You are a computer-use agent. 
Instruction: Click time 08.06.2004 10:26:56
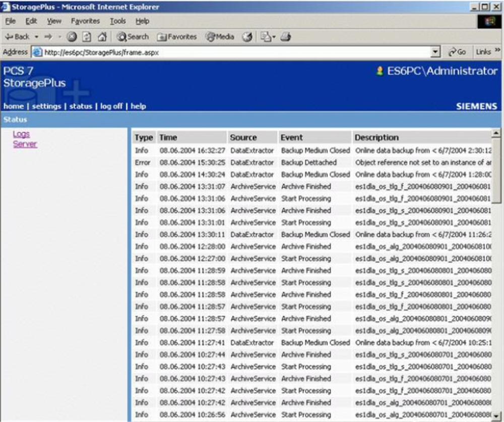click(x=192, y=414)
